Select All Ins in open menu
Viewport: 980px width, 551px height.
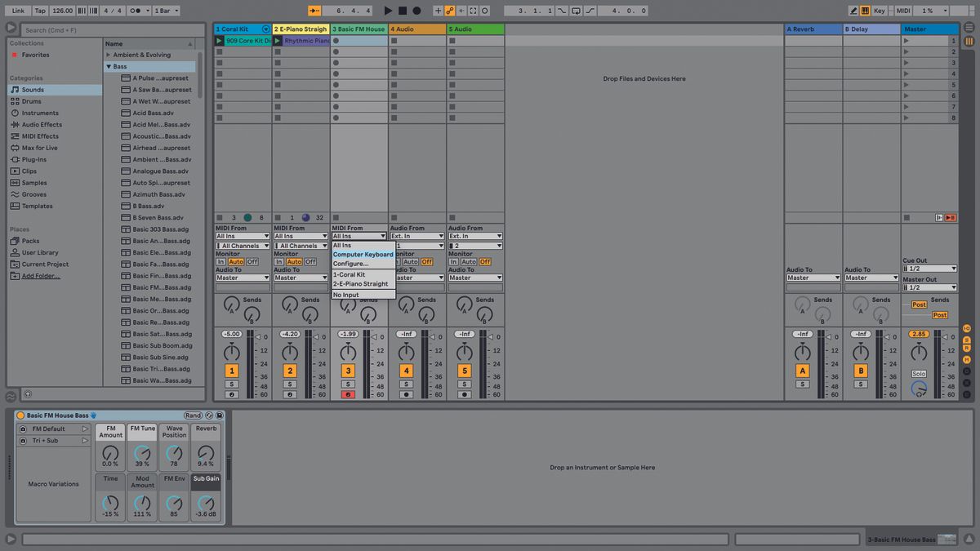363,245
